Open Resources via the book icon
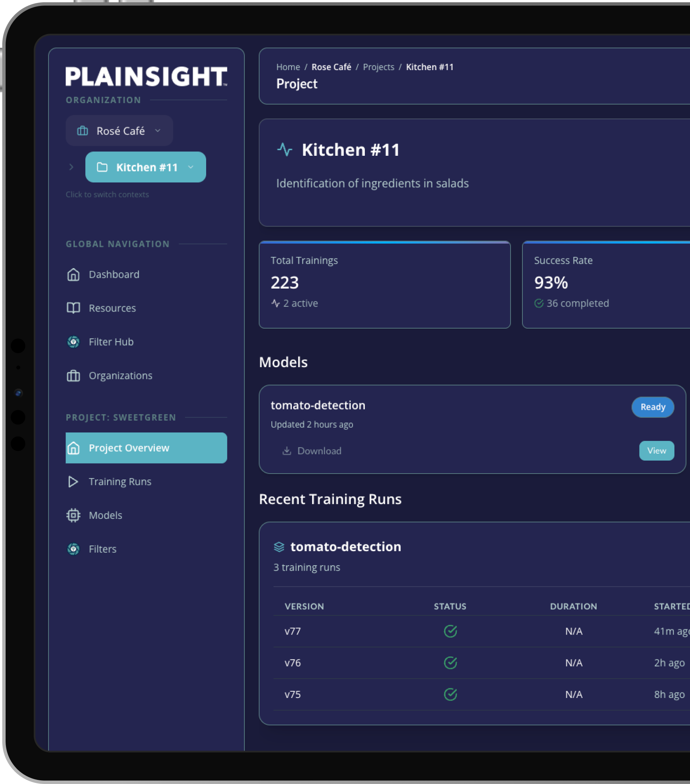This screenshot has width=690, height=784. pos(73,308)
